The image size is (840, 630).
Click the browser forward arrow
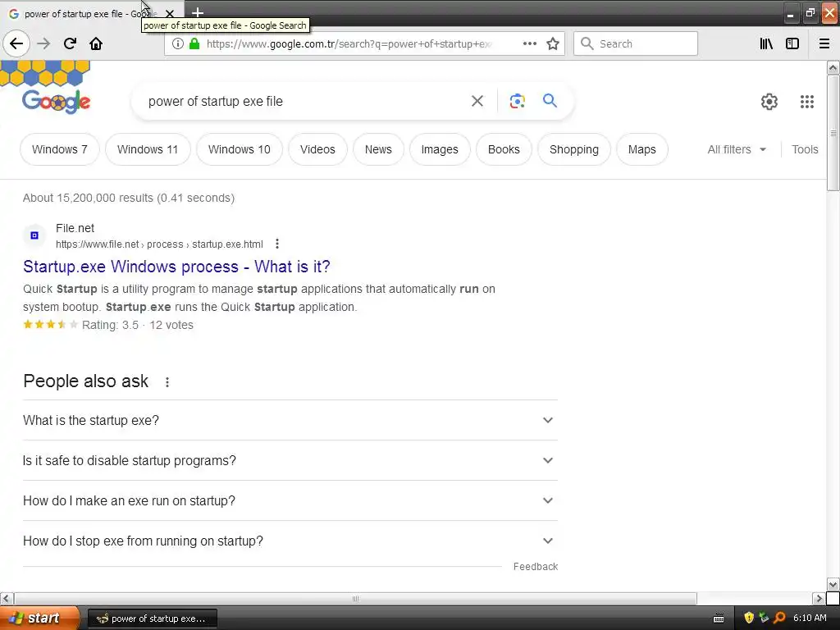(x=43, y=43)
